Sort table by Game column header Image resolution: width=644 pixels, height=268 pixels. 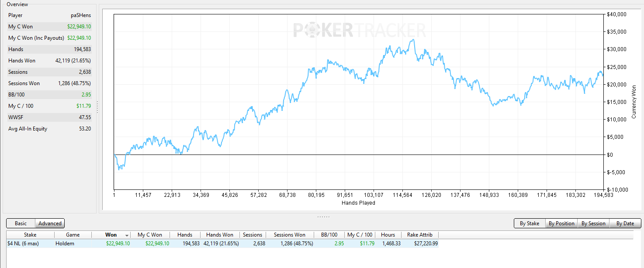click(73, 235)
